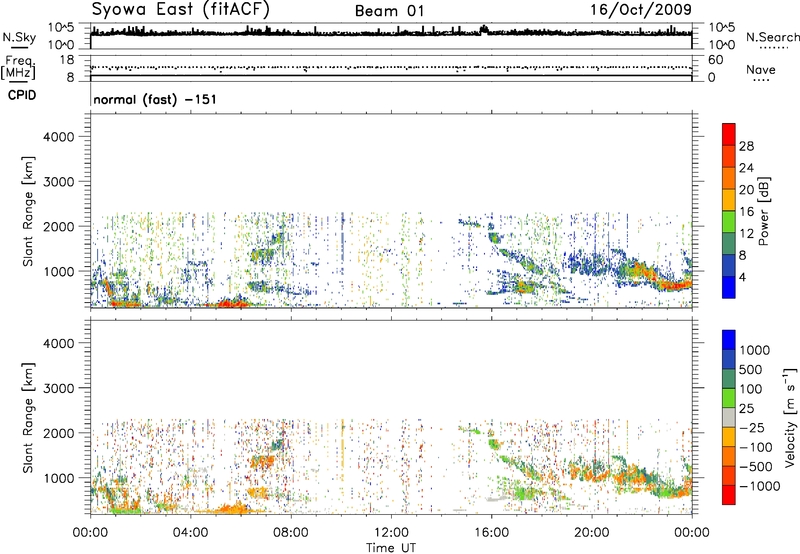800x554 pixels.
Task: Select 'normal (fast) -151' text
Action: (155, 99)
